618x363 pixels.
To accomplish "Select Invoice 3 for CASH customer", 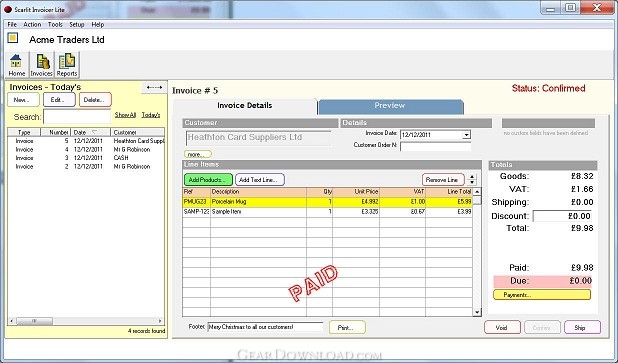I will pos(86,158).
